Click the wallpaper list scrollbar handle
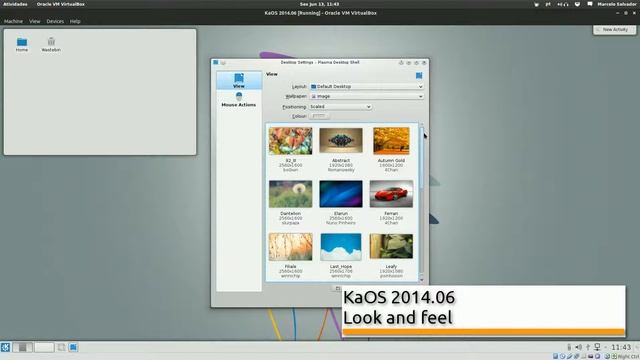Screen dimensions: 640x360 (422, 158)
